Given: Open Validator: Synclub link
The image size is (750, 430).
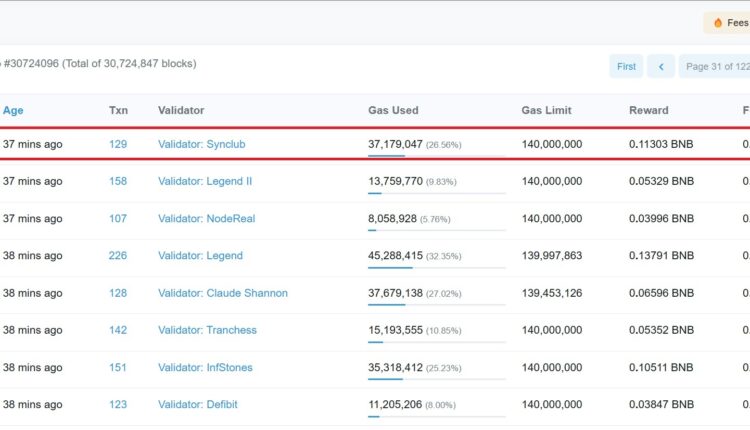Looking at the screenshot, I should point(201,144).
